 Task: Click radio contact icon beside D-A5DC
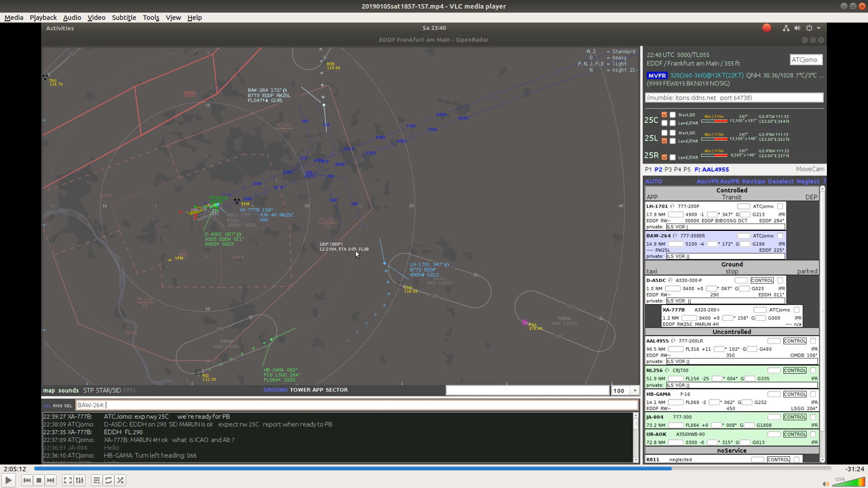tap(670, 280)
